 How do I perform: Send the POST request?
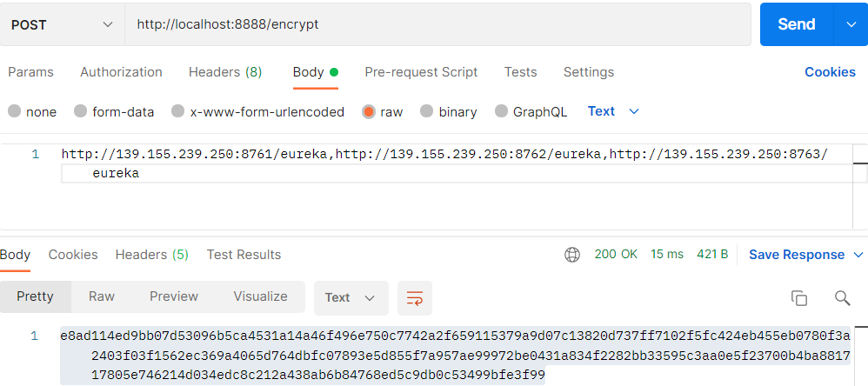796,24
